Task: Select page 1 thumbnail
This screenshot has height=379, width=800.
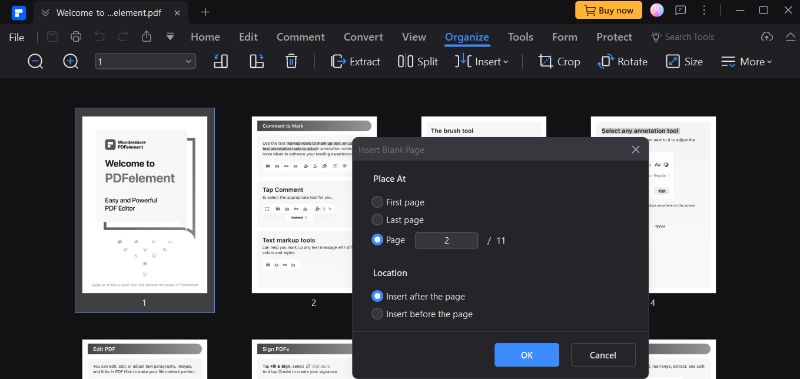Action: tap(145, 205)
